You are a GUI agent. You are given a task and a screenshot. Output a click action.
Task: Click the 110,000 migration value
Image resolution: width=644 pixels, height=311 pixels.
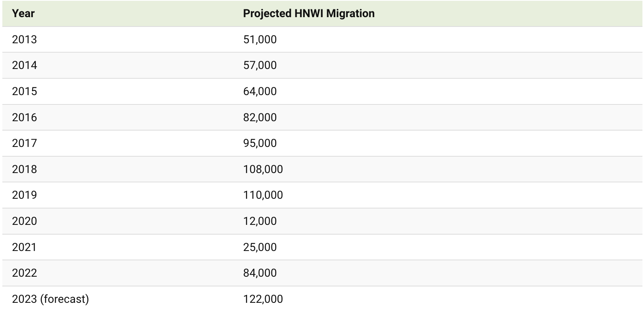(x=263, y=195)
